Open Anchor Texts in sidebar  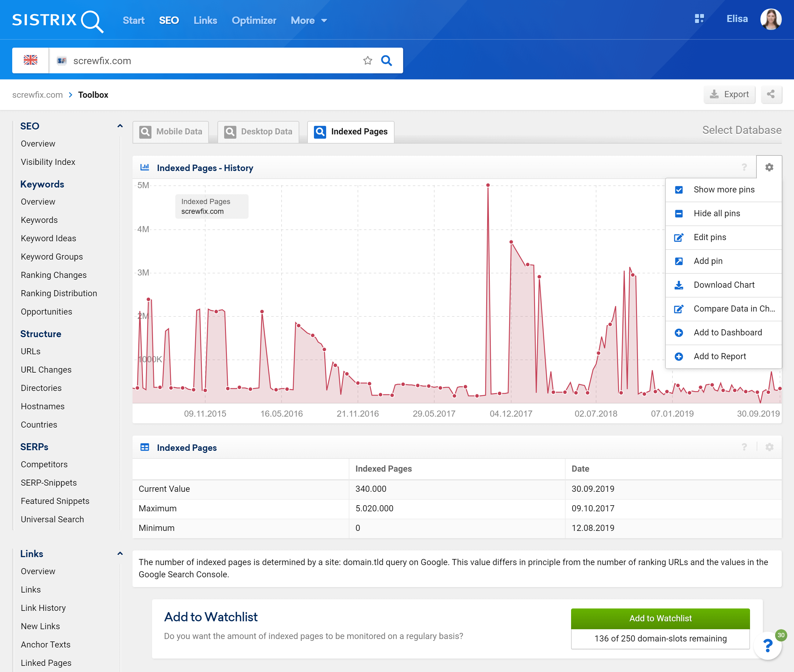46,645
